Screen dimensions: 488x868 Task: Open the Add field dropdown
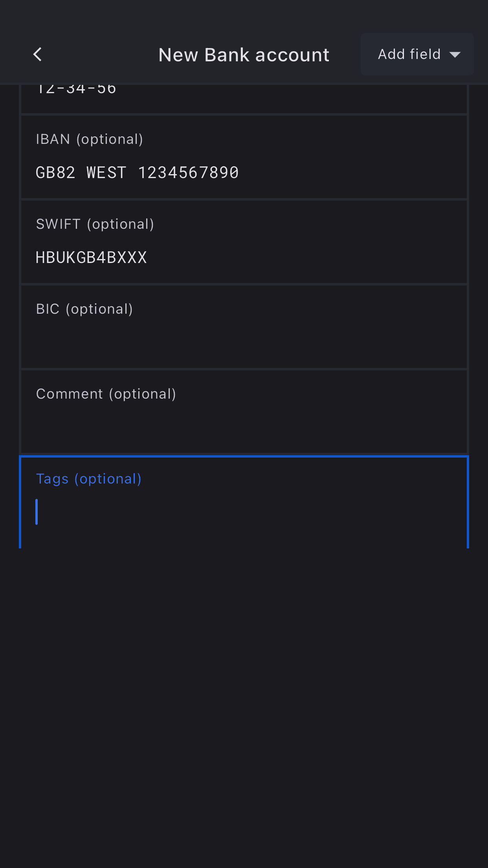(x=417, y=55)
